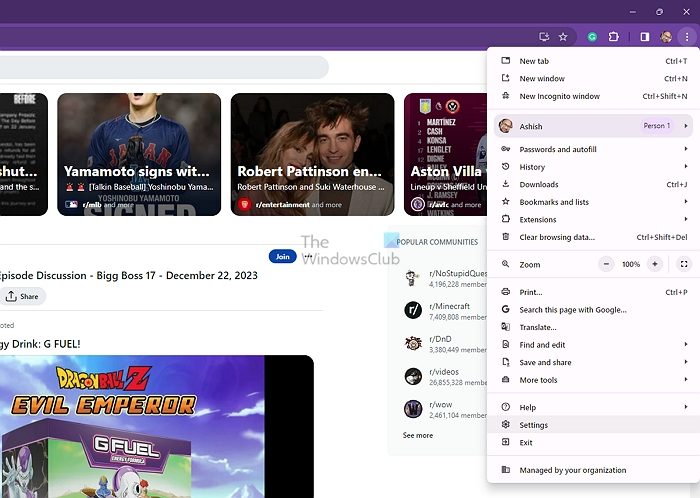Open the Bigg Boss 17 episode discussion post

pos(128,275)
